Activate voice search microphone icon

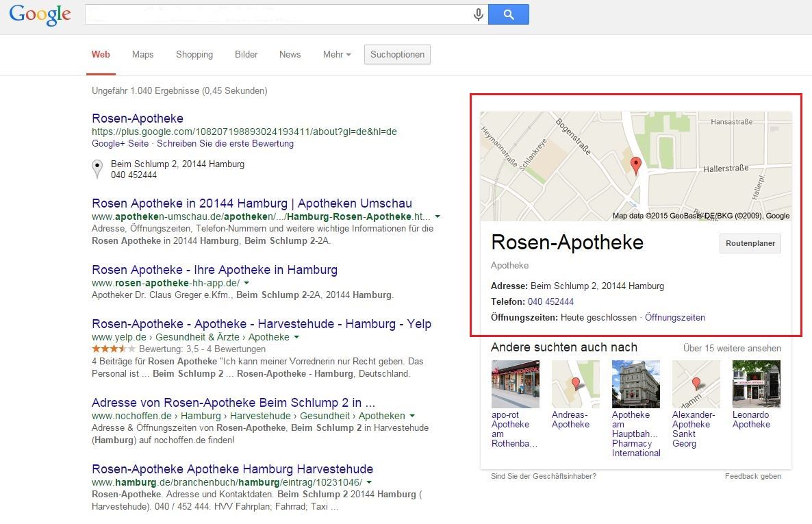point(478,14)
